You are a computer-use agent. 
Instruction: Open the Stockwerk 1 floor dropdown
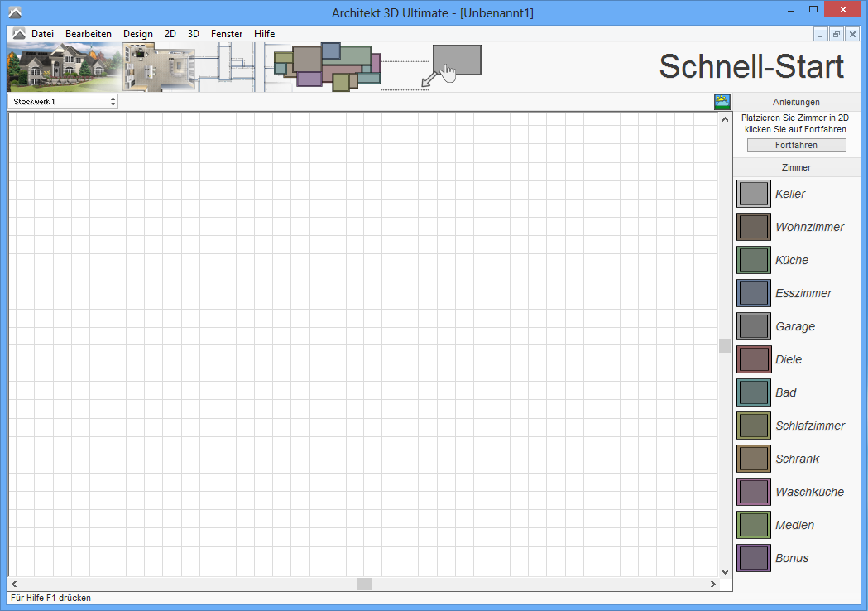click(x=63, y=101)
